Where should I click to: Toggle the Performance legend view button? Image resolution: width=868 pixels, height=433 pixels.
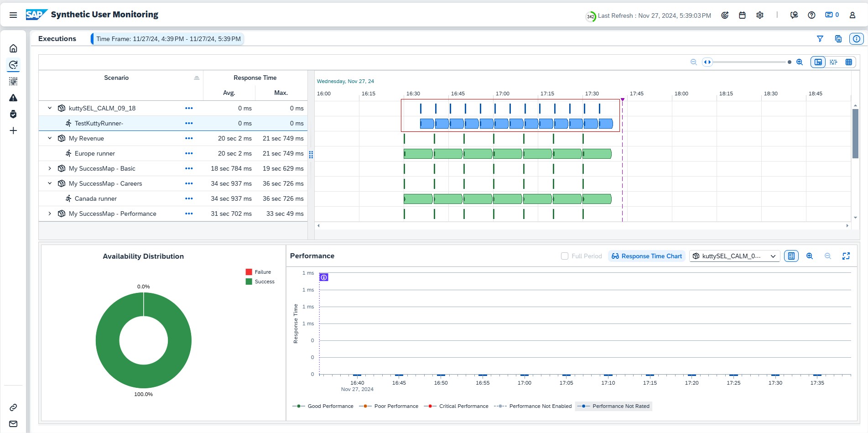click(791, 256)
